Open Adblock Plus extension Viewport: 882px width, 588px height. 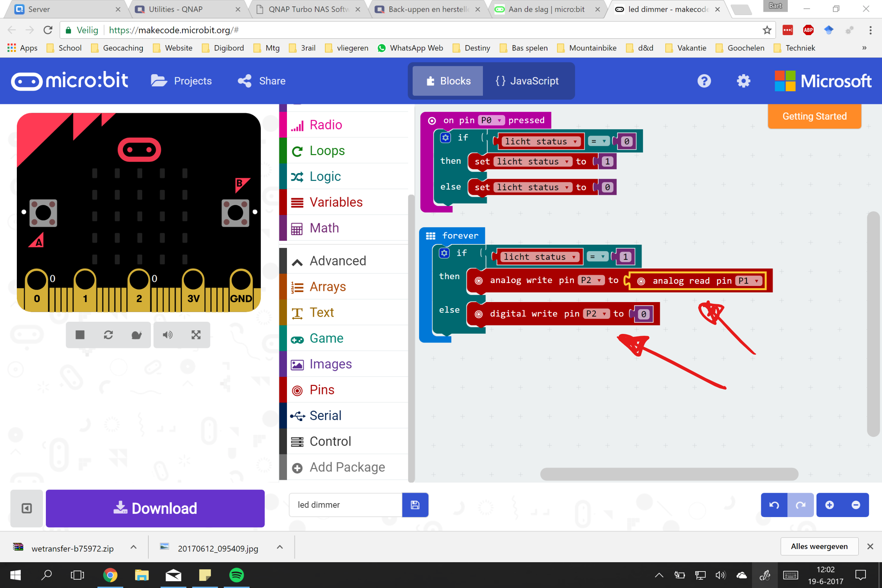(808, 30)
